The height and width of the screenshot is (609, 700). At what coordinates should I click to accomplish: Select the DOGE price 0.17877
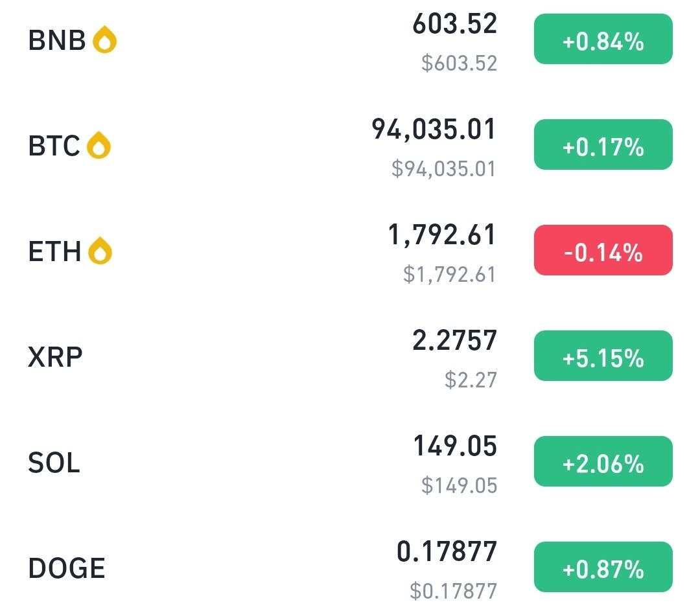[447, 551]
